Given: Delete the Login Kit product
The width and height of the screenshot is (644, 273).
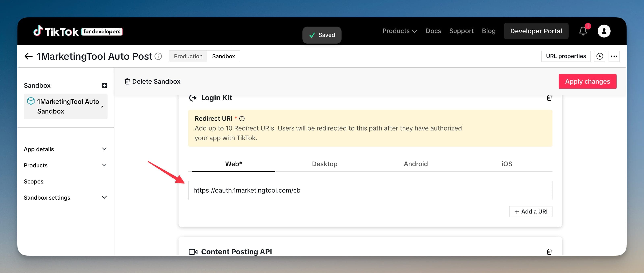Looking at the screenshot, I should tap(549, 98).
